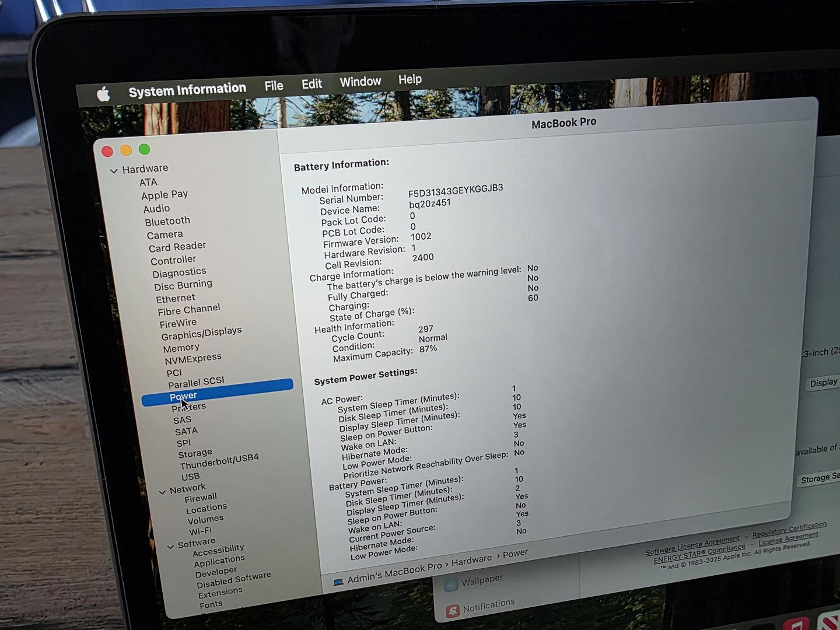Select Wi-Fi under Network
This screenshot has width=840, height=630.
click(200, 531)
